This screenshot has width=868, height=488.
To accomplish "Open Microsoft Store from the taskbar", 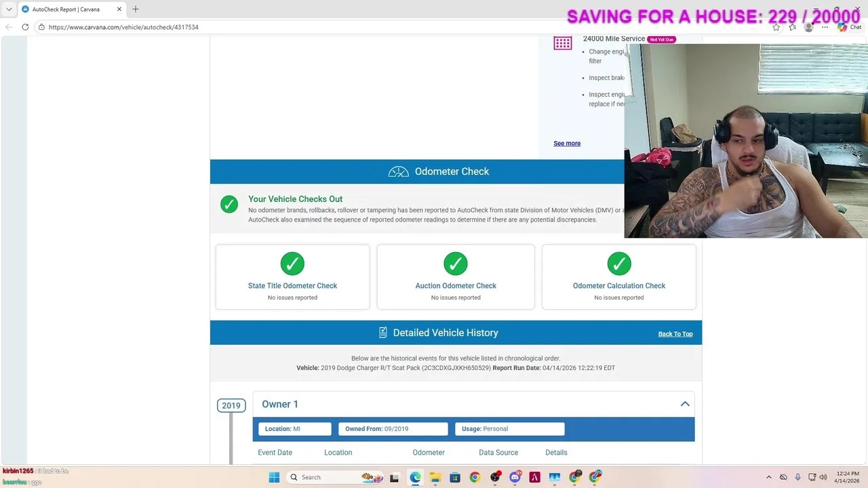I will click(455, 477).
